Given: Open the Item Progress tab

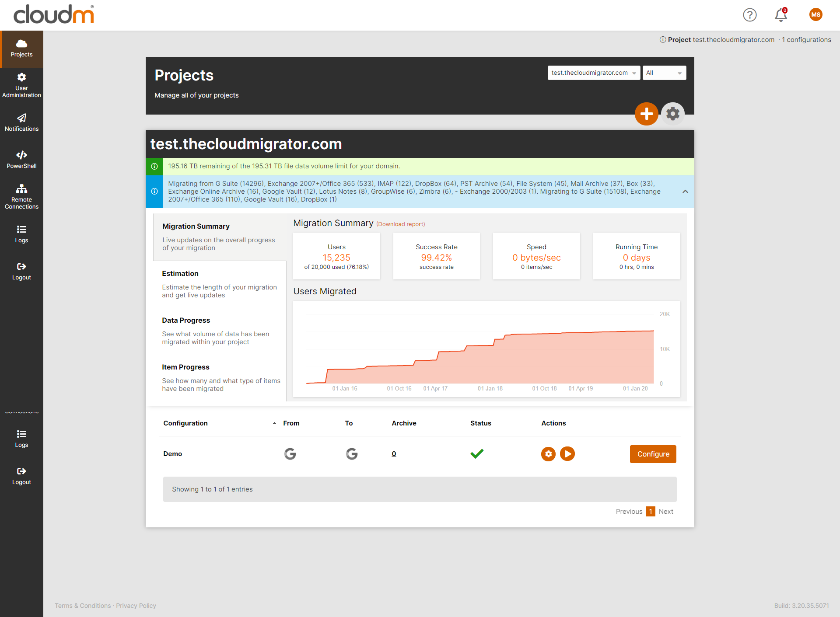Looking at the screenshot, I should pyautogui.click(x=185, y=367).
